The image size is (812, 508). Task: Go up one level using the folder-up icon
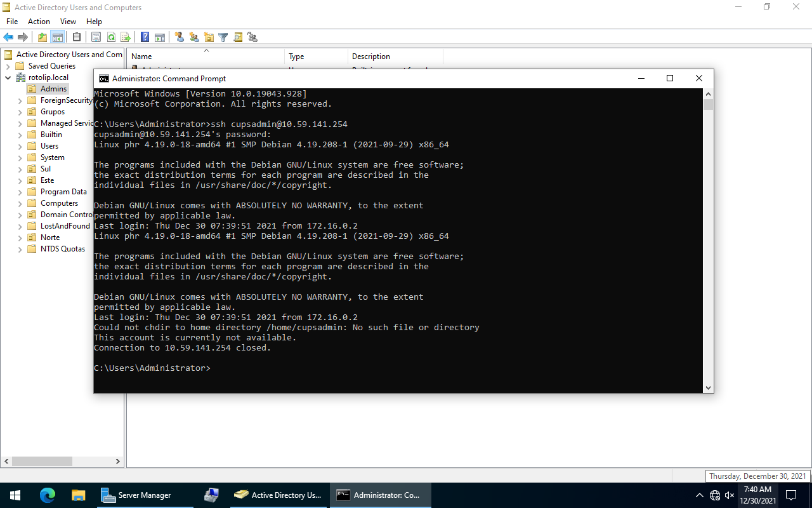(x=43, y=37)
